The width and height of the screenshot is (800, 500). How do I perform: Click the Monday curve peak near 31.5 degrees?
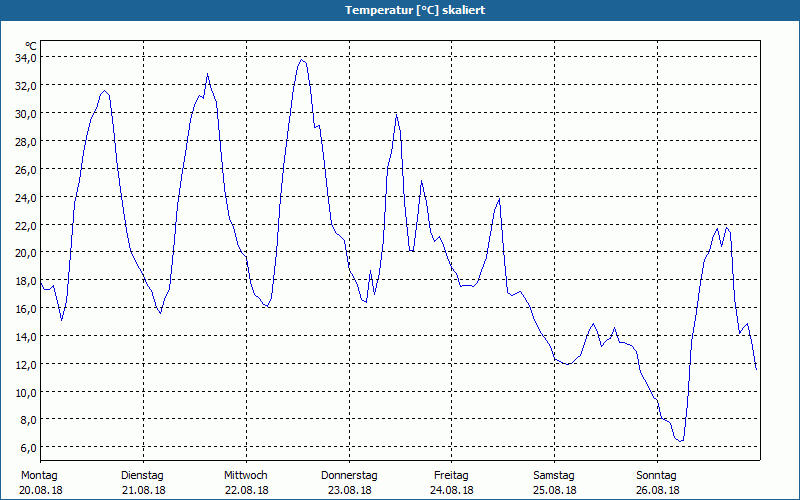[x=105, y=91]
